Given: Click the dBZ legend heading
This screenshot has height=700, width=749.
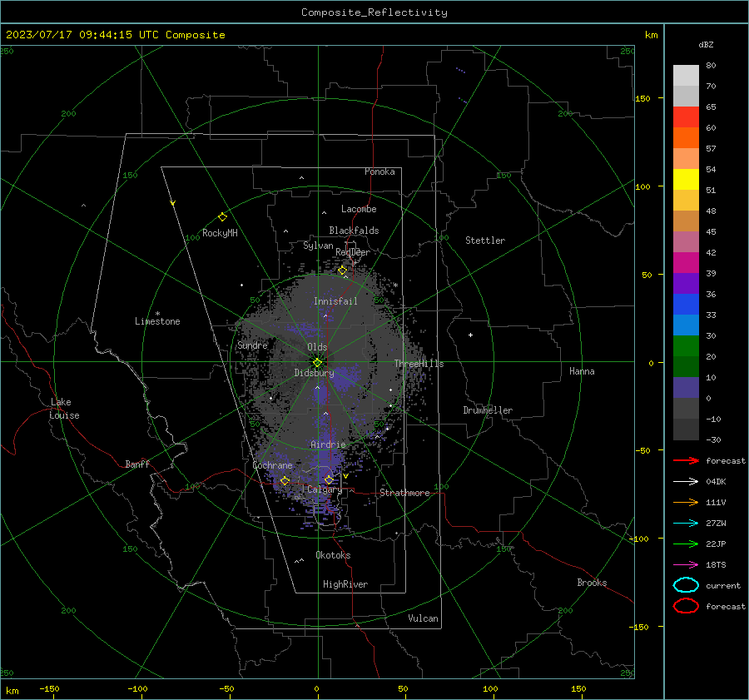Looking at the screenshot, I should 706,44.
